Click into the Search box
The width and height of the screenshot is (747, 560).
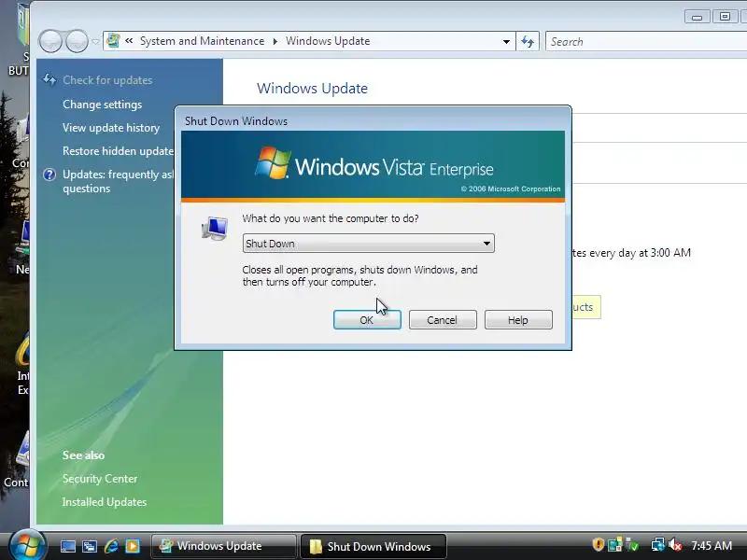[x=646, y=41]
